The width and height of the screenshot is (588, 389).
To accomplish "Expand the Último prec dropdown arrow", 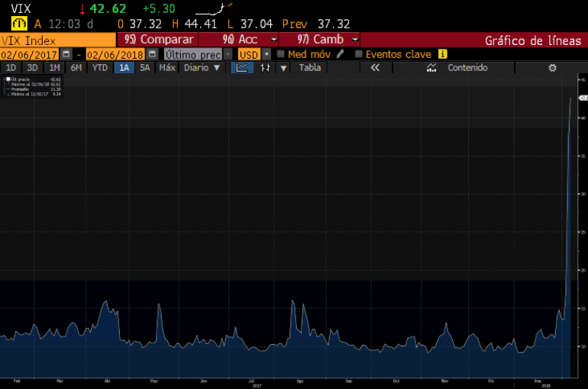I will point(228,54).
